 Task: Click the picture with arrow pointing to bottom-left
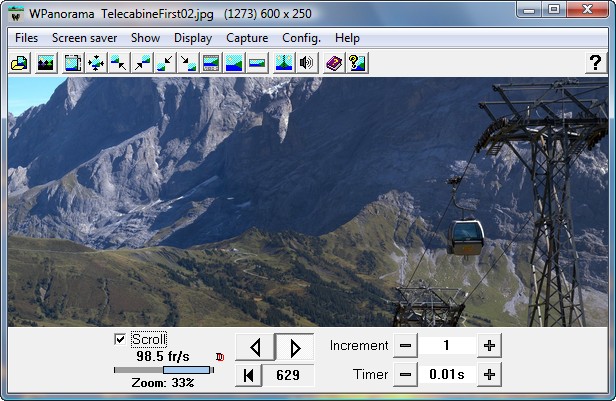pos(165,63)
